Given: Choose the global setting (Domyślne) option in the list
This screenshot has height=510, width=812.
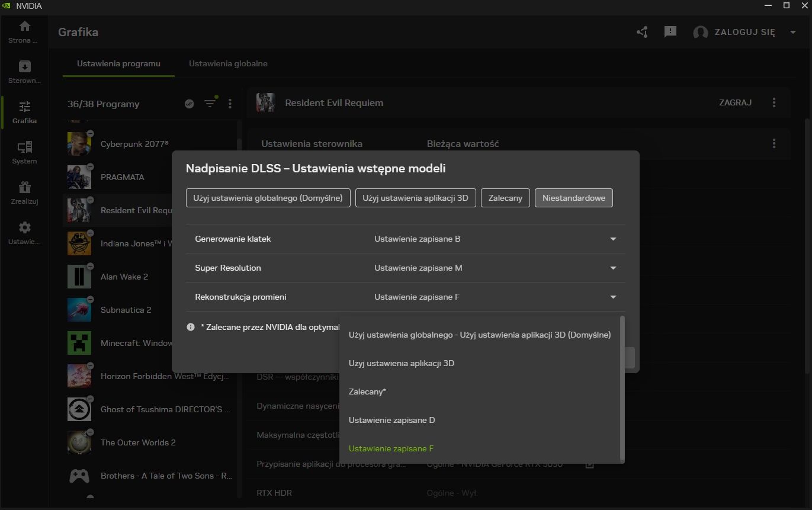Looking at the screenshot, I should tap(480, 335).
